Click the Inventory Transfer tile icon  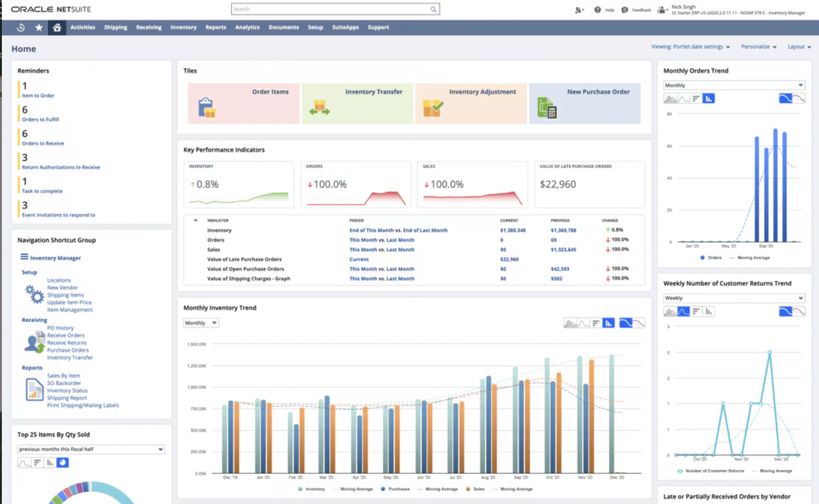[320, 108]
